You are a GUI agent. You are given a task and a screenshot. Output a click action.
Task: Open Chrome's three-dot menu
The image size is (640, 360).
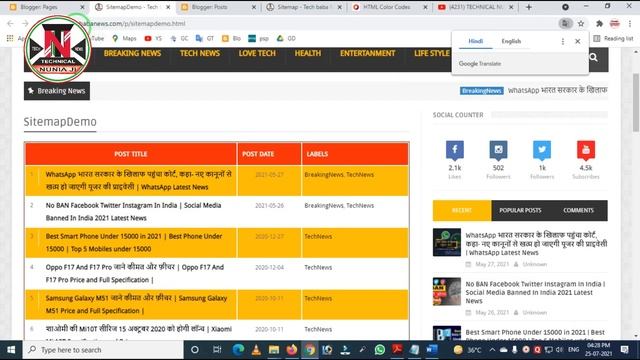[630, 23]
